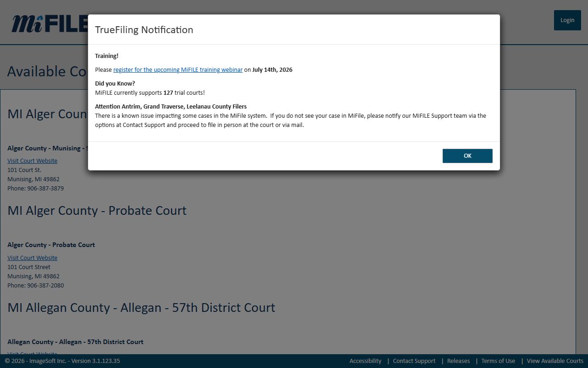Click the Probate Court 'Munising, MI 49862' line
588x368 pixels.
click(x=33, y=276)
